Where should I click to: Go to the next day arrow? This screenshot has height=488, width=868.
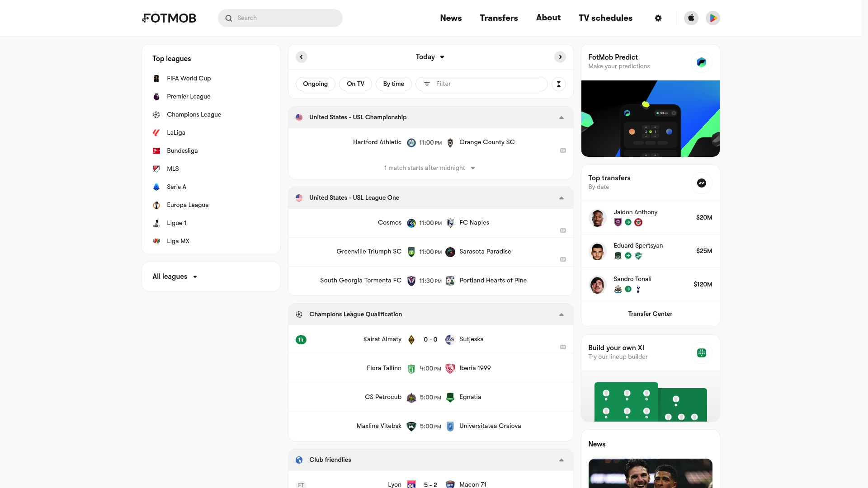point(560,57)
